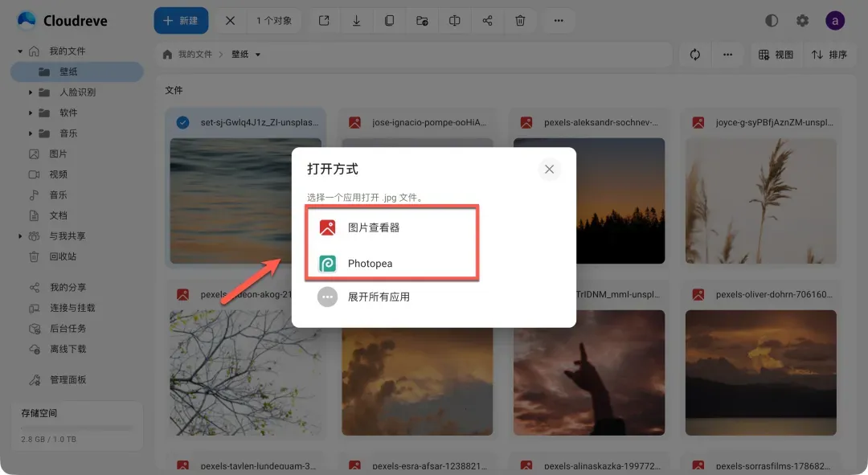Screen dimensions: 868x475
Task: Click the refresh icon beside the breadcrumb
Action: (x=695, y=55)
